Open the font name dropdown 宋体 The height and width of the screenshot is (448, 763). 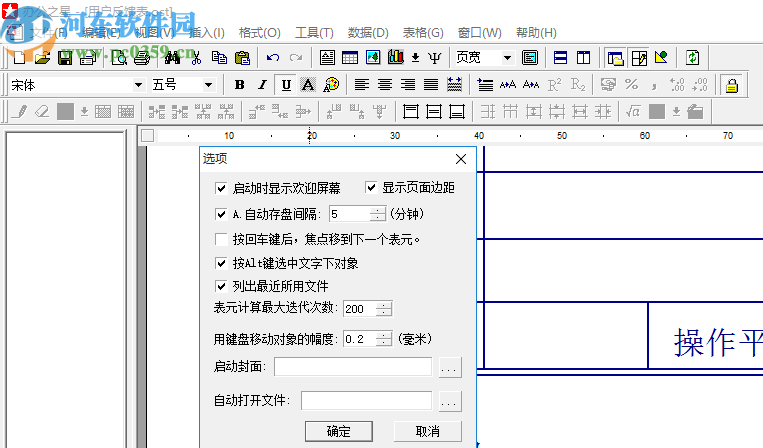[x=139, y=85]
